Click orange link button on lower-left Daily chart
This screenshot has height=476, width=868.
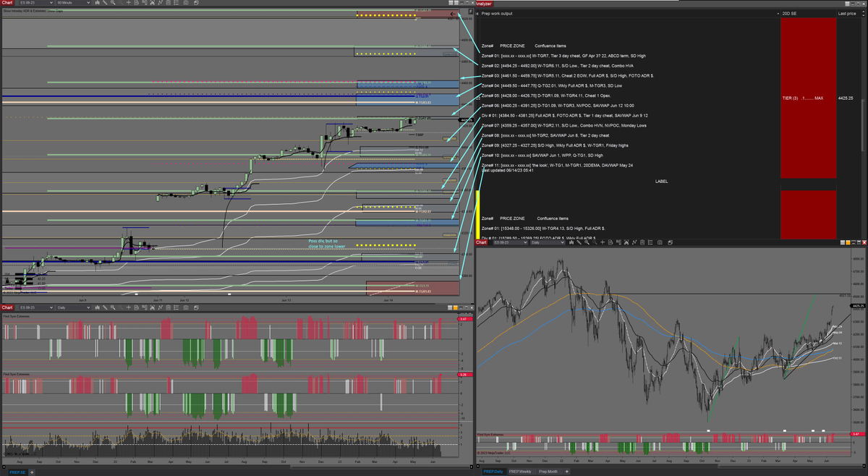pos(456,307)
